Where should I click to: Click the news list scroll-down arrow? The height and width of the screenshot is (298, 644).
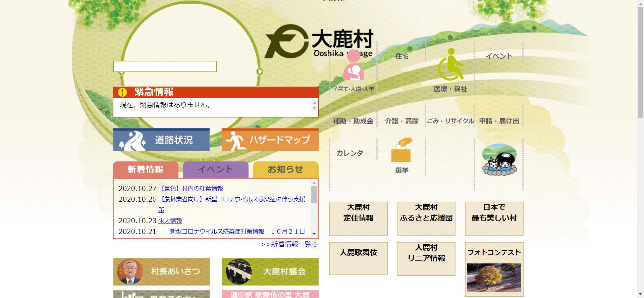tap(314, 234)
